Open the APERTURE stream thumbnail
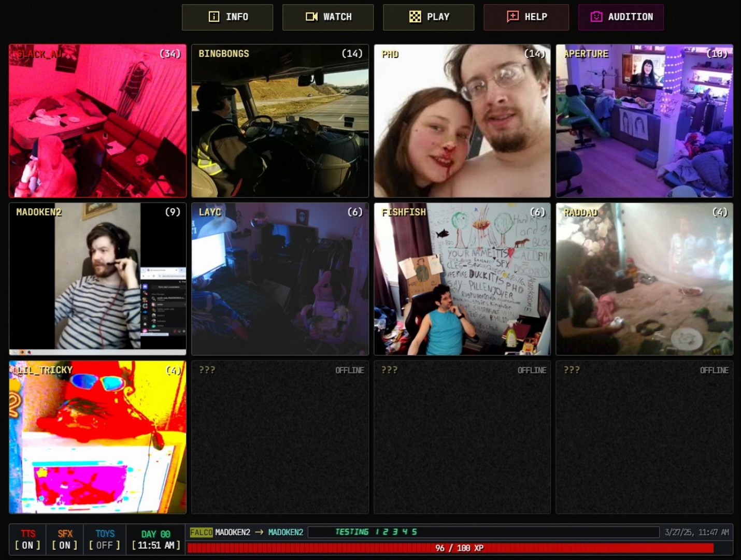741x560 pixels. [645, 121]
